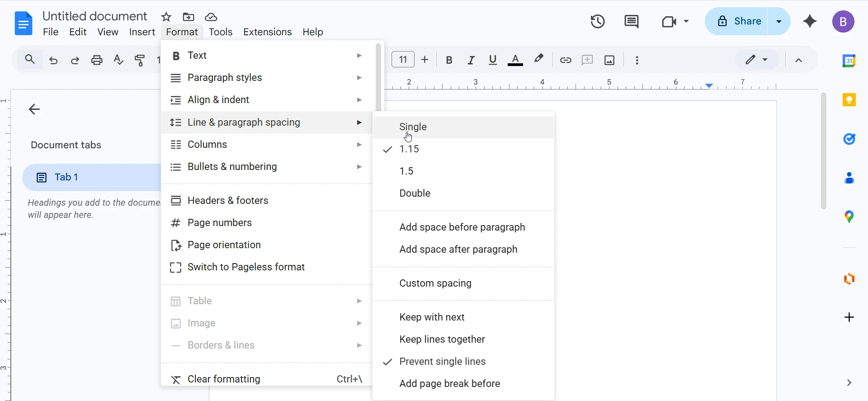
Task: Open version history clock icon
Action: point(598,21)
